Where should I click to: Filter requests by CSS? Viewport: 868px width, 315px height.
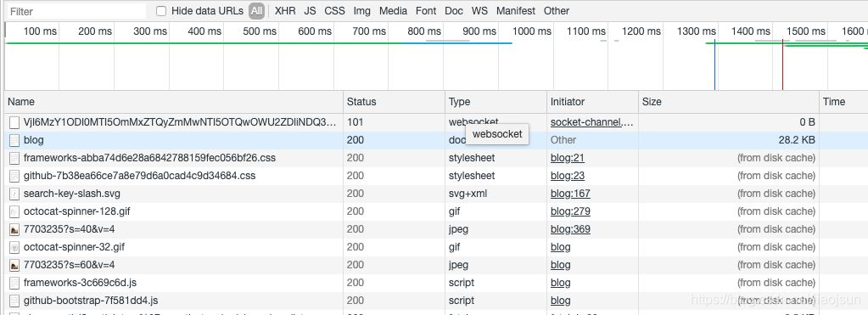(x=334, y=11)
